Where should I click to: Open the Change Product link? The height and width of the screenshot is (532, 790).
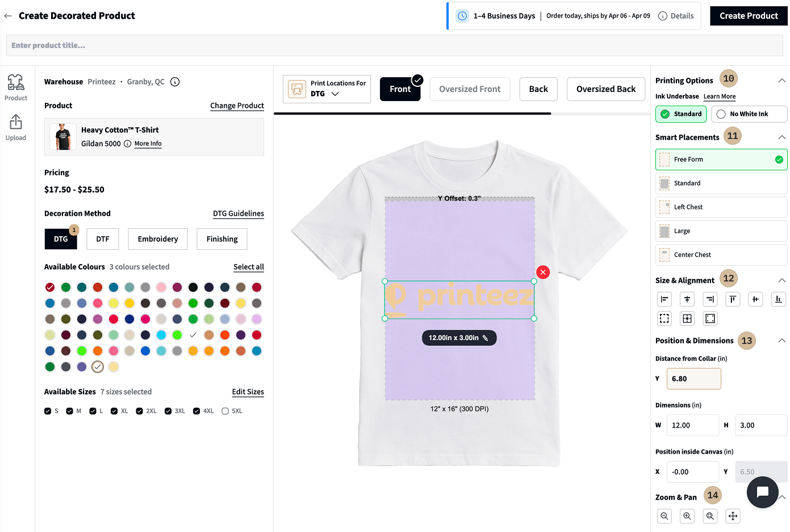coord(237,106)
